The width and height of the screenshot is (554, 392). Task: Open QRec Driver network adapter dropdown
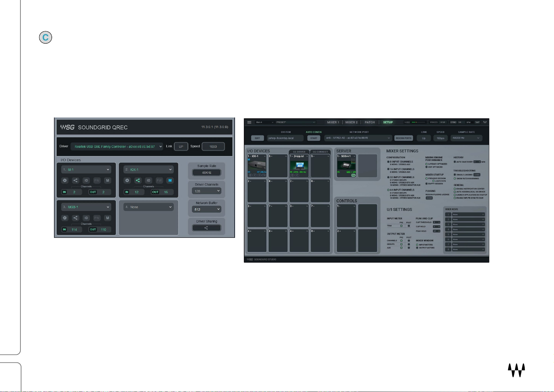(x=117, y=146)
